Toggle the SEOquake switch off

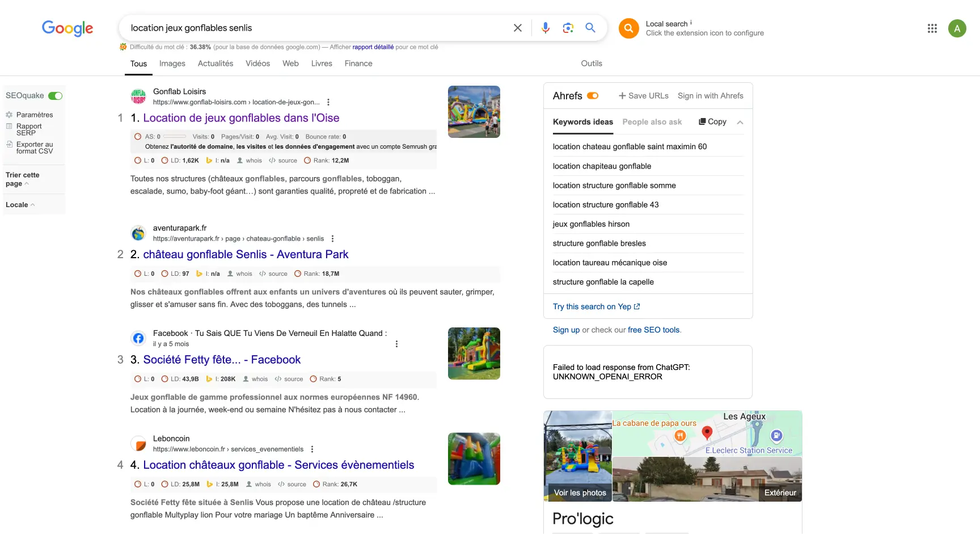coord(55,96)
